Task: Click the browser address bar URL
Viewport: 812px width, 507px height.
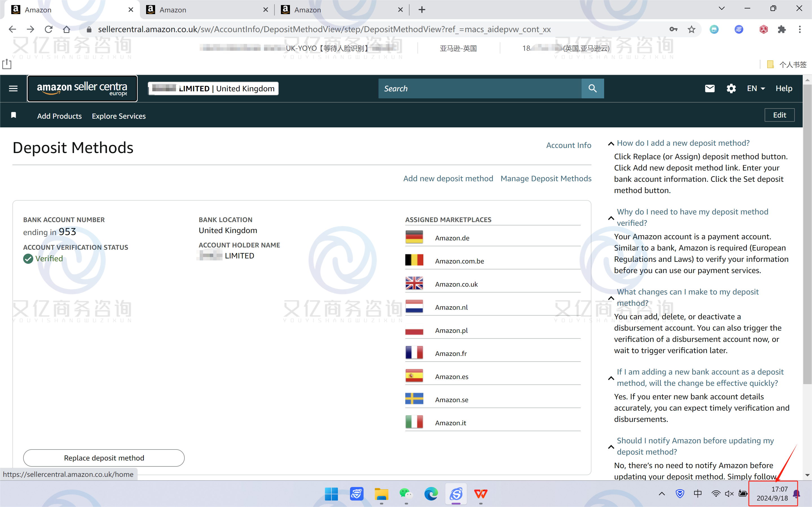Action: [x=324, y=30]
